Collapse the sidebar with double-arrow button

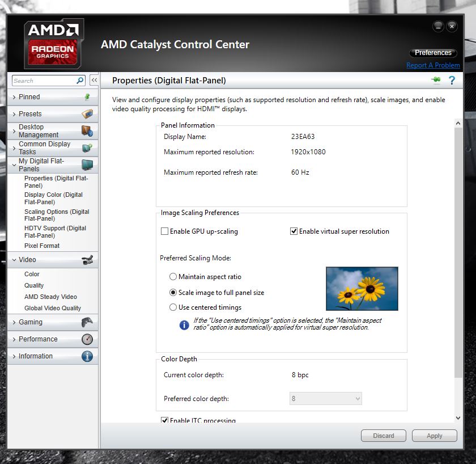point(94,80)
